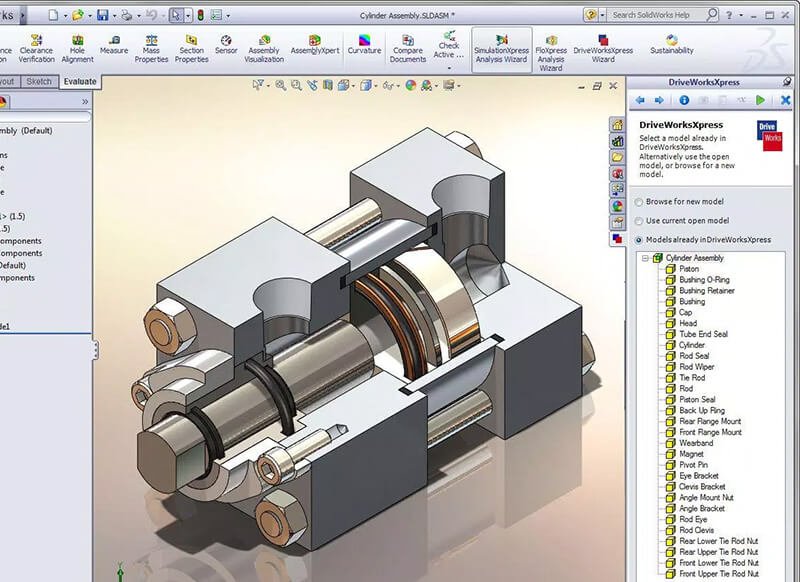Select the Browse for new model radio button
This screenshot has height=582, width=800.
[x=638, y=202]
